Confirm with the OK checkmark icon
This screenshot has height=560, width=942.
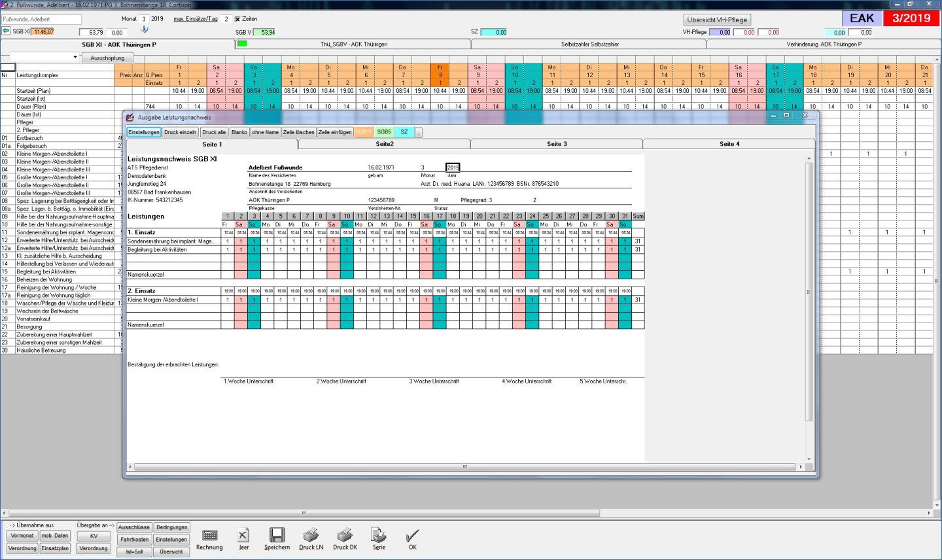click(x=412, y=535)
